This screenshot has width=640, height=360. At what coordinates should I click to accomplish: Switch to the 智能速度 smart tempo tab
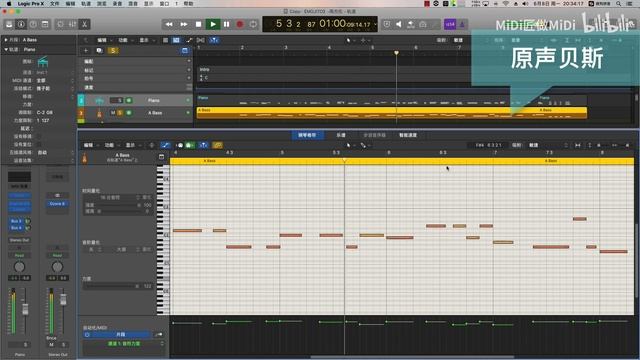click(x=407, y=135)
